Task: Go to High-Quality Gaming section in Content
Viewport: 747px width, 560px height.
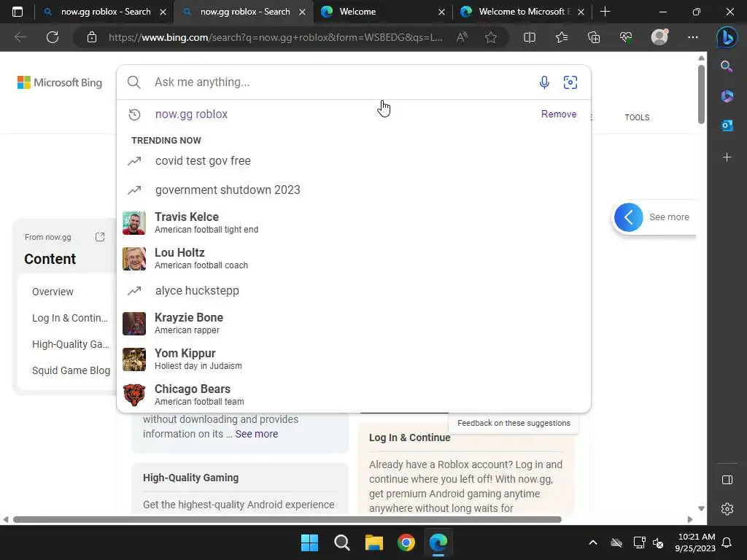Action: [x=71, y=344]
